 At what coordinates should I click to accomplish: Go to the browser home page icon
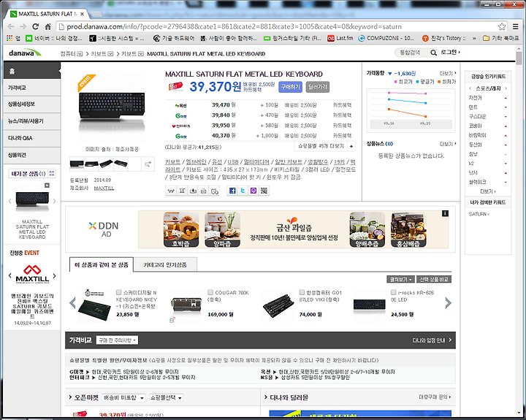click(x=48, y=26)
